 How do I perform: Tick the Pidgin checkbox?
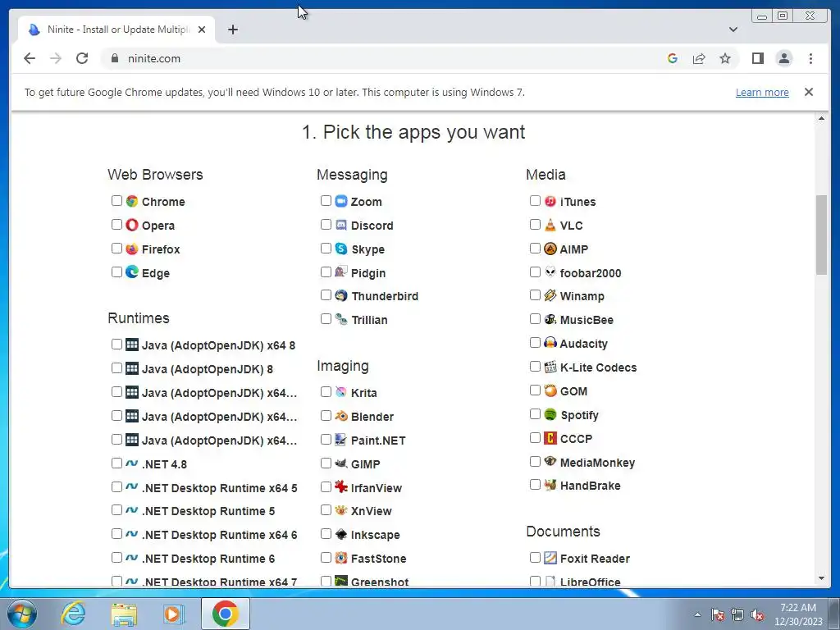point(326,272)
